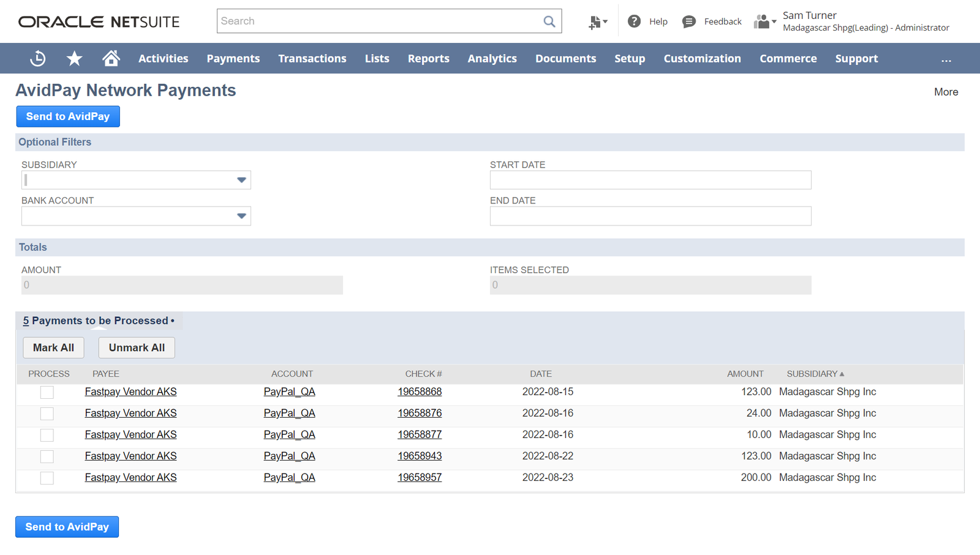The width and height of the screenshot is (980, 555).
Task: Click the Payee column header
Action: (106, 374)
